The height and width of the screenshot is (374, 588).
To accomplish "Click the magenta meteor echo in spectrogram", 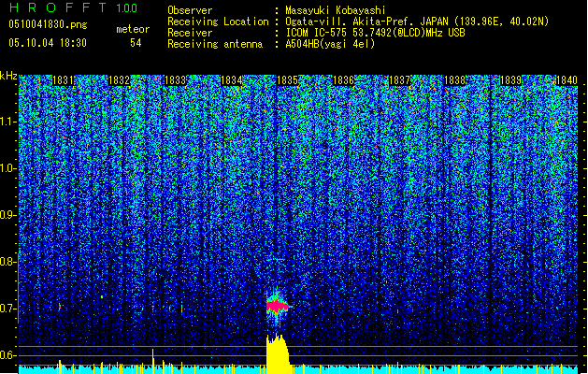I will click(x=278, y=306).
